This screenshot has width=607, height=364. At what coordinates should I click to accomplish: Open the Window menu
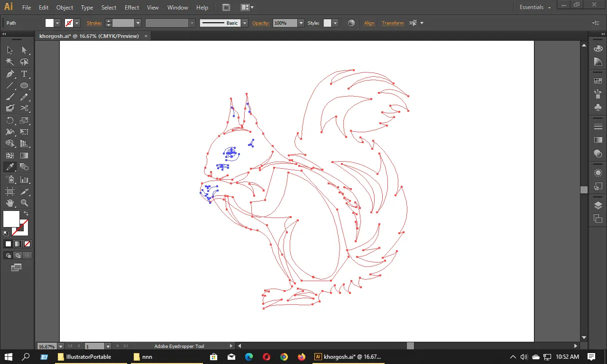(178, 8)
